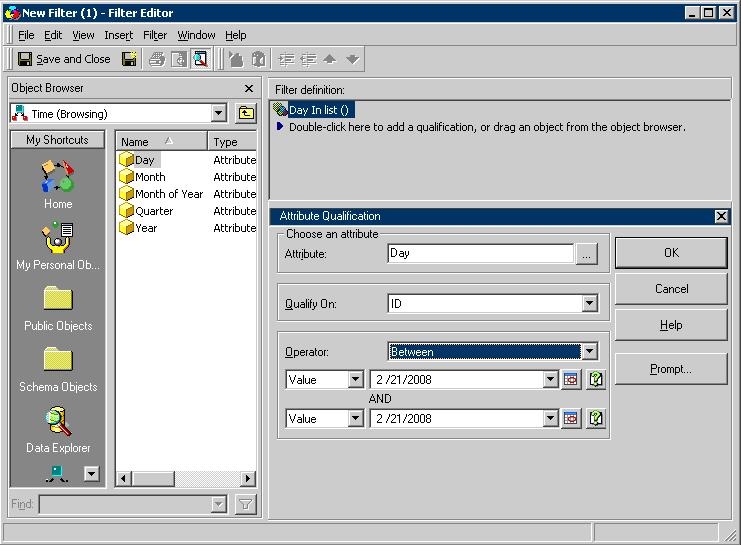Screen dimensions: 741x545
Task: Expand the Qualify On dropdown
Action: 589,303
